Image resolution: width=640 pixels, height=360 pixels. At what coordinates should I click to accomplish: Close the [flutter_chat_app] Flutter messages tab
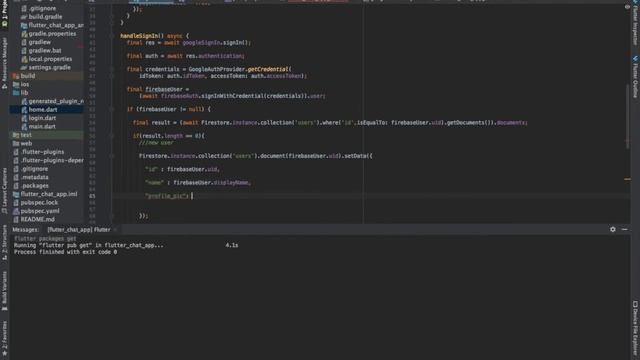[x=116, y=230]
